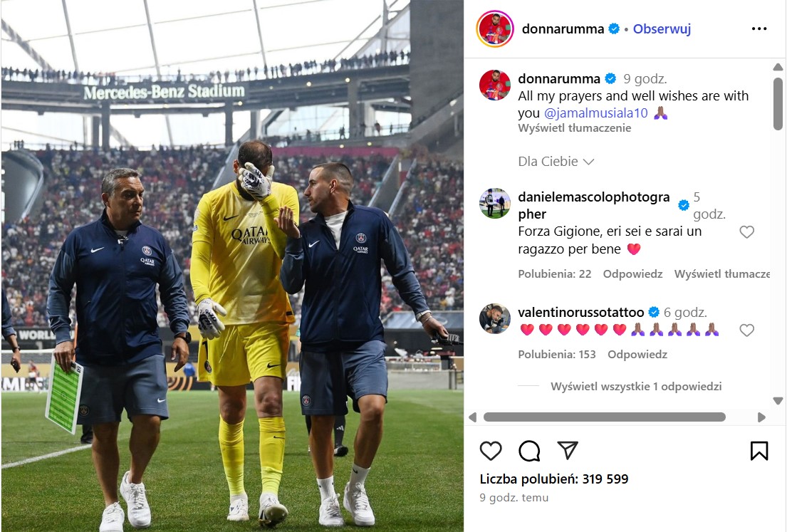Image resolution: width=787 pixels, height=532 pixels.
Task: Open danielemascolophotographer avatar
Action: coord(495,203)
